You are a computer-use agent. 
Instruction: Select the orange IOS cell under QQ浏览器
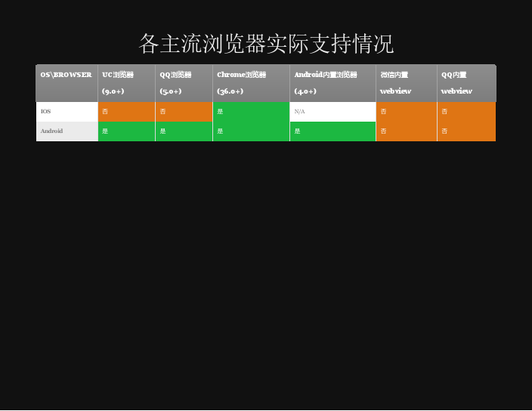[184, 112]
